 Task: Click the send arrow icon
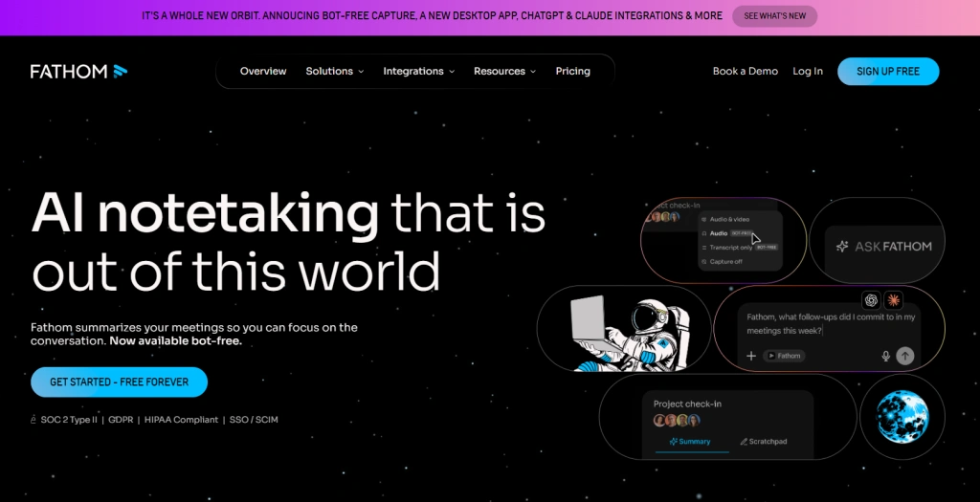click(905, 356)
